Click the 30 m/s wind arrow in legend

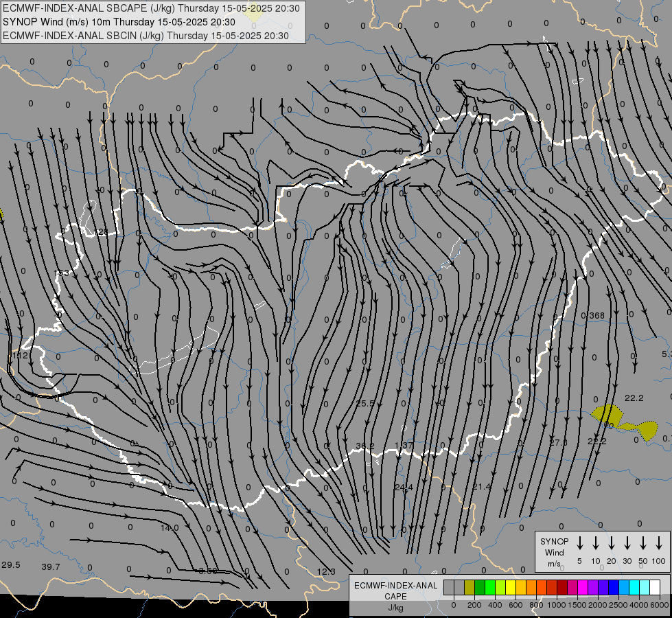[627, 543]
